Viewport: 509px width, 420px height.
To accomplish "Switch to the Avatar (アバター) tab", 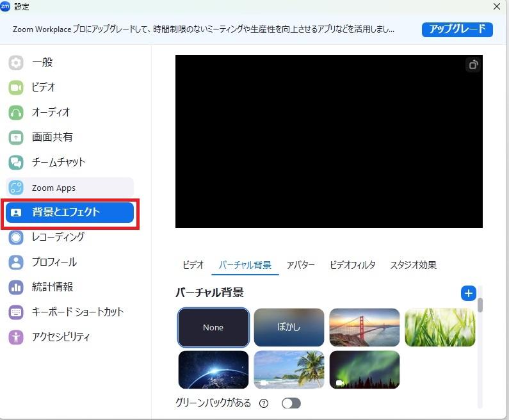I will (x=300, y=265).
